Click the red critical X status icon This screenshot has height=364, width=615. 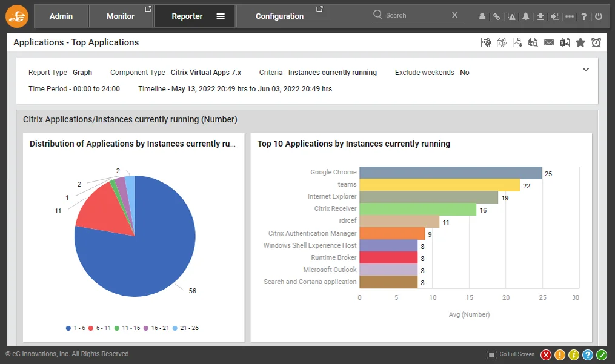coord(546,355)
